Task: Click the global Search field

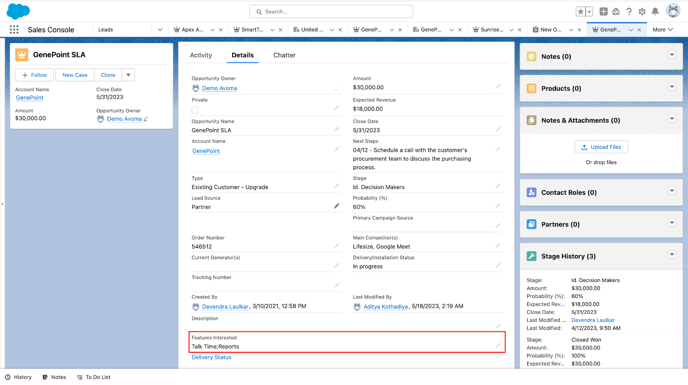Action: (331, 12)
